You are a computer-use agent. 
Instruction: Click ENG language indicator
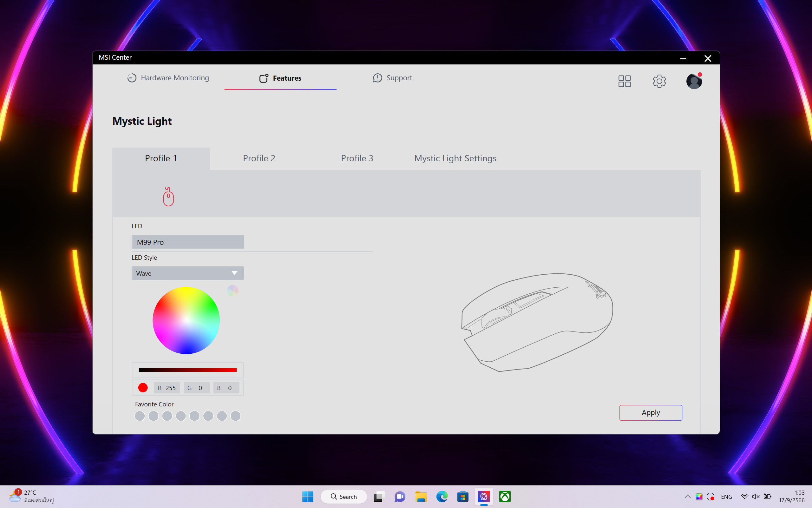coord(726,497)
